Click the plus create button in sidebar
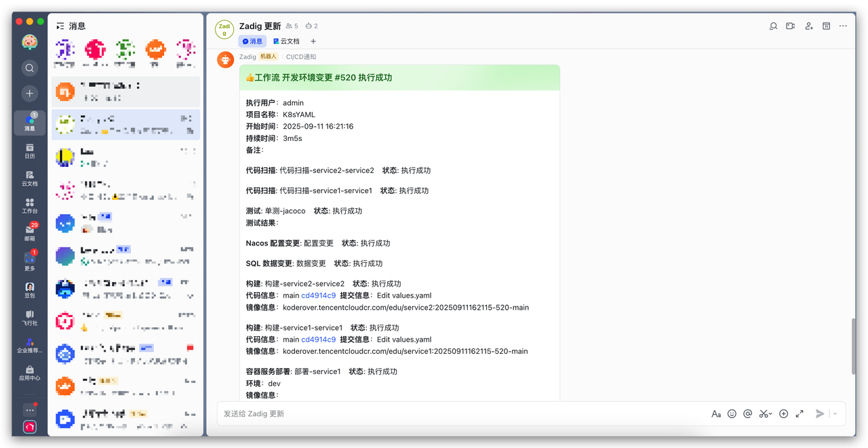The image size is (868, 448). pyautogui.click(x=29, y=94)
